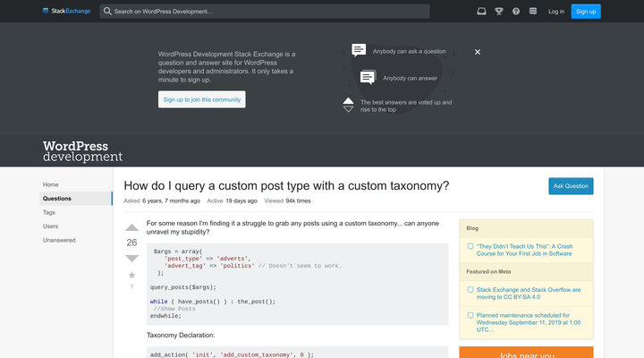The height and width of the screenshot is (358, 644).
Task: Open Tags in sidebar
Action: pyautogui.click(x=49, y=212)
